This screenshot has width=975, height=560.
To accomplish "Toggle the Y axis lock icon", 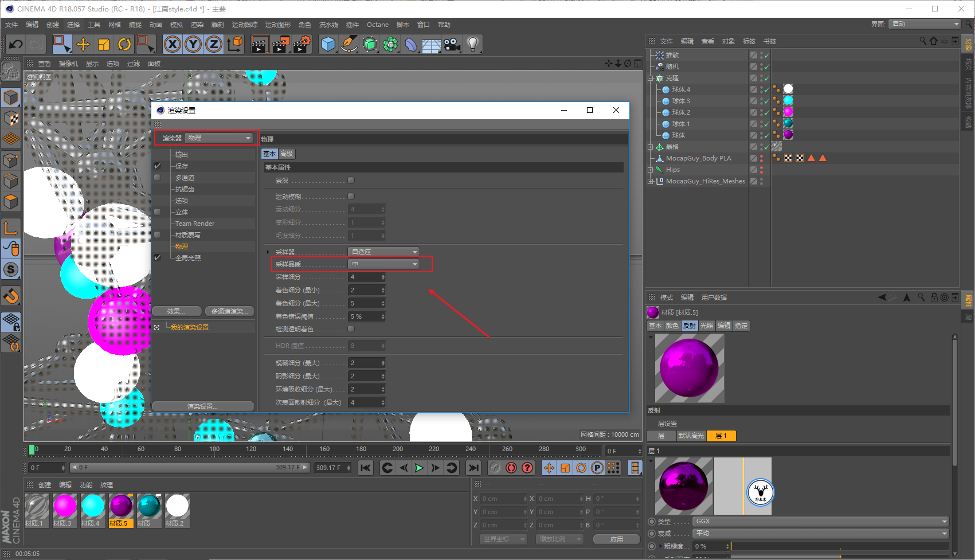I will [193, 44].
